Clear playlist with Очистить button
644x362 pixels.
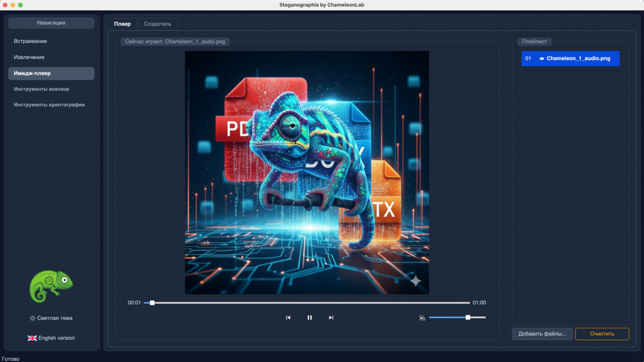[602, 334]
